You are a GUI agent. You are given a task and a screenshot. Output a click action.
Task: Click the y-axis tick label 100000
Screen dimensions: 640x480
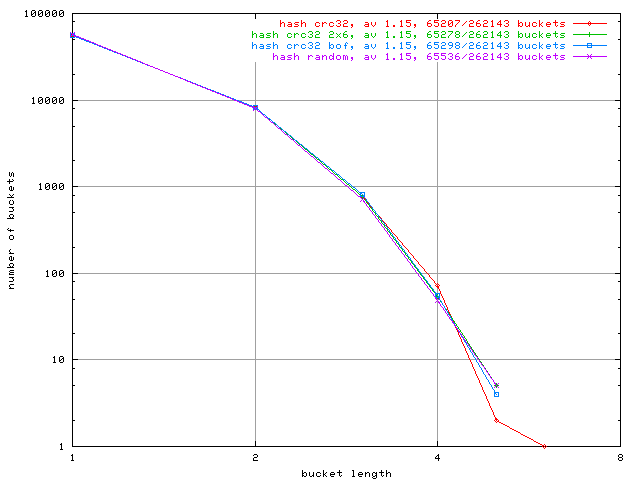click(44, 14)
